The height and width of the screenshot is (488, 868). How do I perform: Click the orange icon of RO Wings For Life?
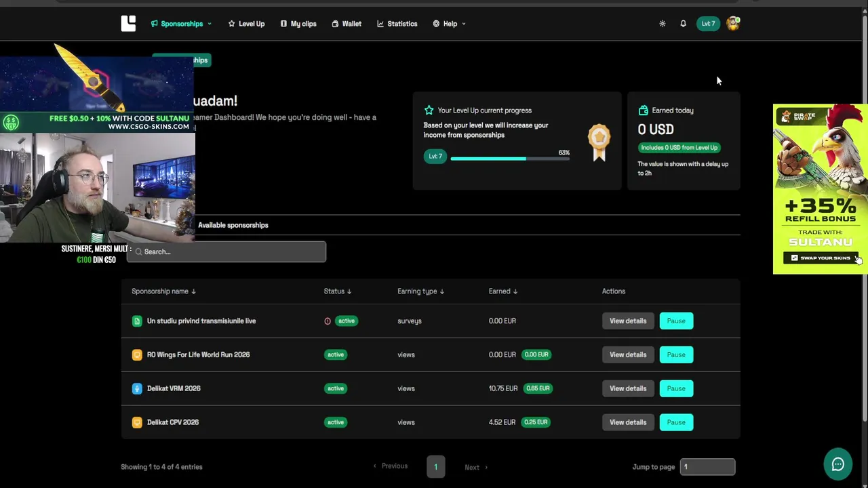[137, 354]
